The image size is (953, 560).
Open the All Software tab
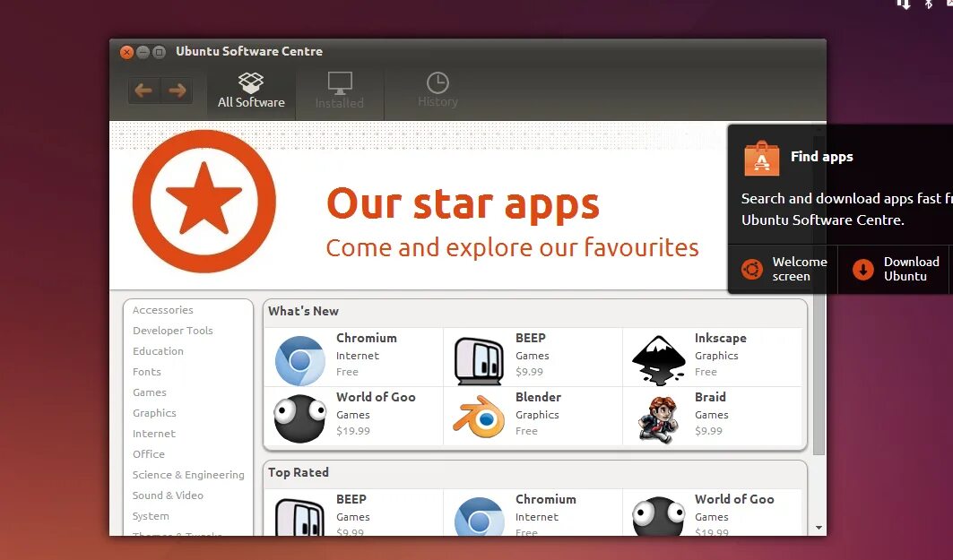251,90
